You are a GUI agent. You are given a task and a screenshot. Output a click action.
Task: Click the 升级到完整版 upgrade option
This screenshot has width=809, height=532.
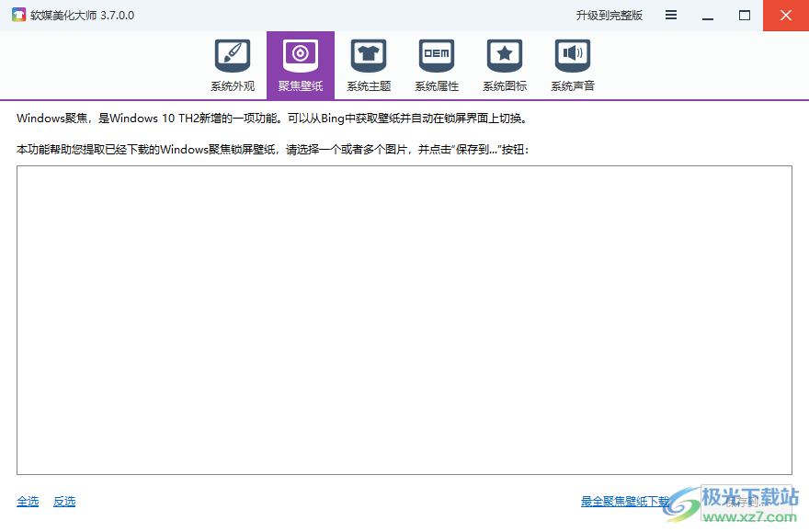tap(610, 15)
